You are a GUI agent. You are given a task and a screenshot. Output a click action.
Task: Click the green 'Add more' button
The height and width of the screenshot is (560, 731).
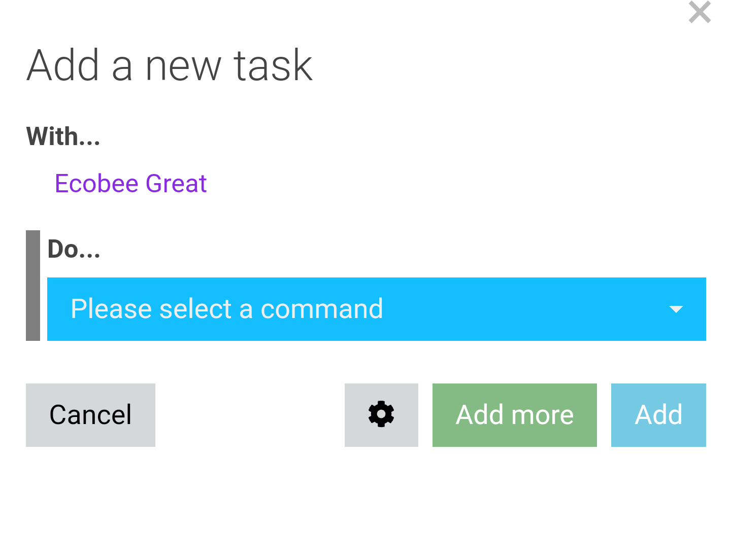[x=515, y=415]
